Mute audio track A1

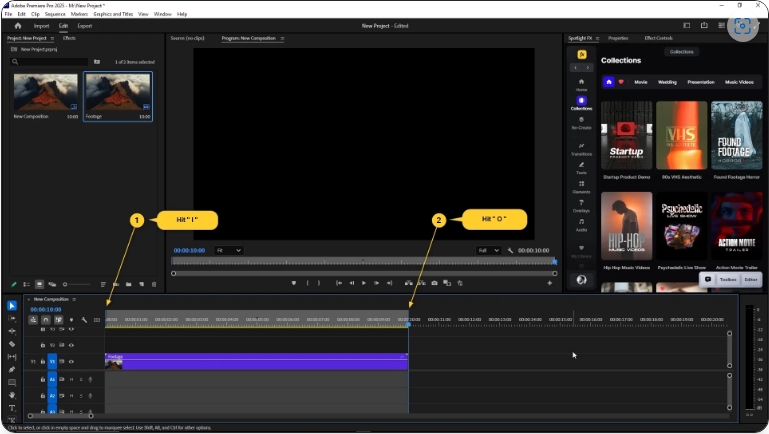[x=72, y=379]
